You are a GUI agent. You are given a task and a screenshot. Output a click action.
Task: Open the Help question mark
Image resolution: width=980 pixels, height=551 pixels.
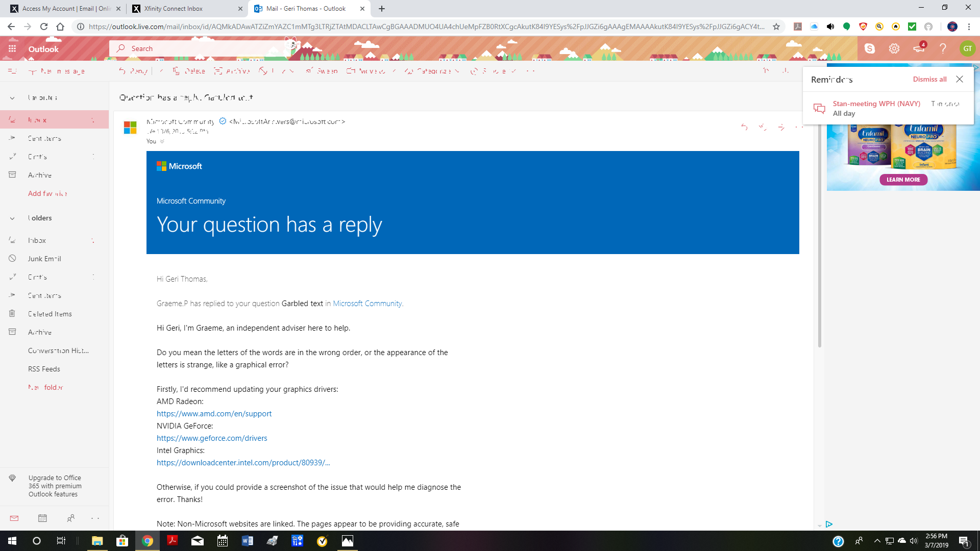[x=943, y=48]
